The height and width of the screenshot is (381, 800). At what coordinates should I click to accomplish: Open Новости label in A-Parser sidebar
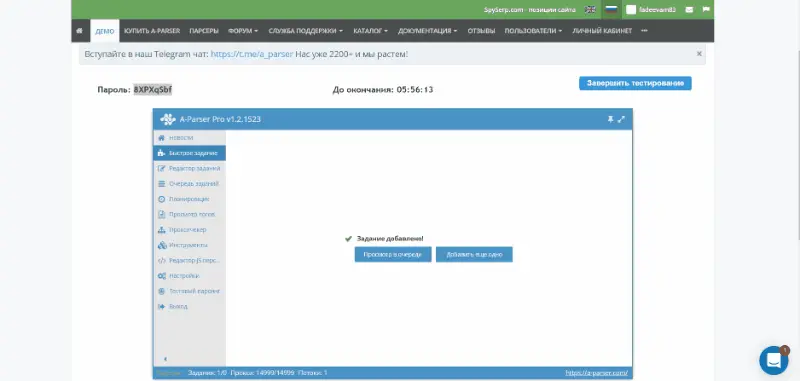(x=181, y=138)
